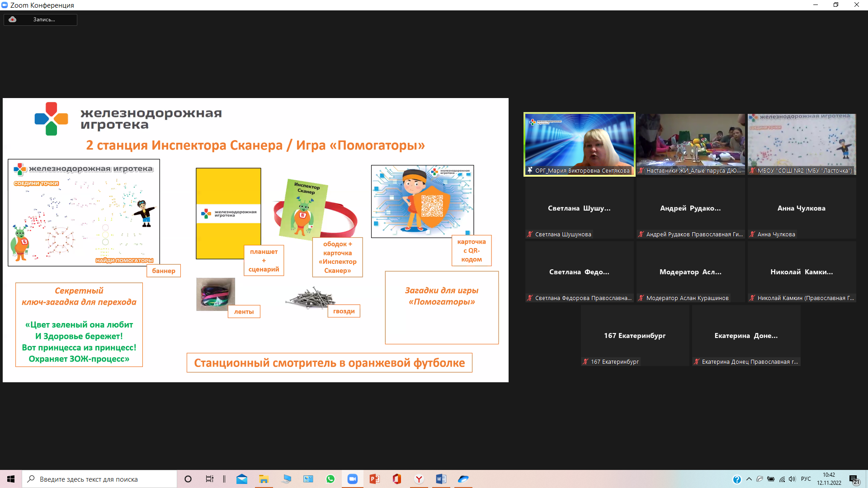Click the Загадки для игры «Помогаторы» text
This screenshot has height=488, width=868.
pos(442,296)
